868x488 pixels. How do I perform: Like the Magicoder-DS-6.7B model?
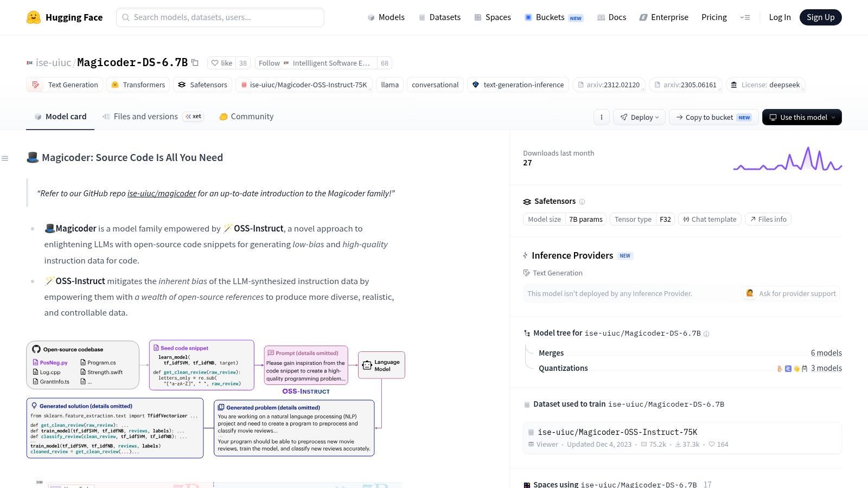click(x=221, y=63)
